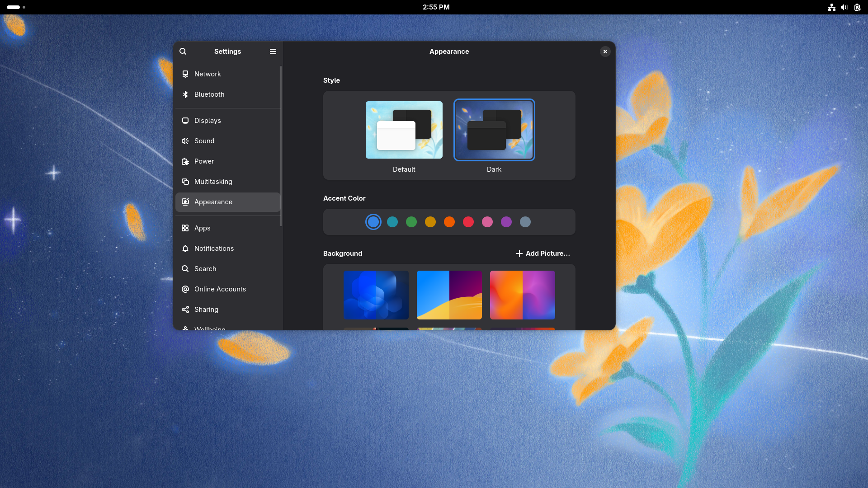Select the orange and purple gradient wallpaper
Viewport: 868px width, 488px height.
pyautogui.click(x=523, y=295)
